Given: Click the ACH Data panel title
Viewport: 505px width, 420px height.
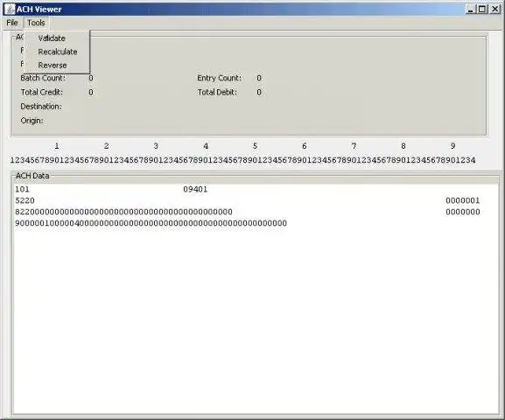Looking at the screenshot, I should pyautogui.click(x=32, y=176).
